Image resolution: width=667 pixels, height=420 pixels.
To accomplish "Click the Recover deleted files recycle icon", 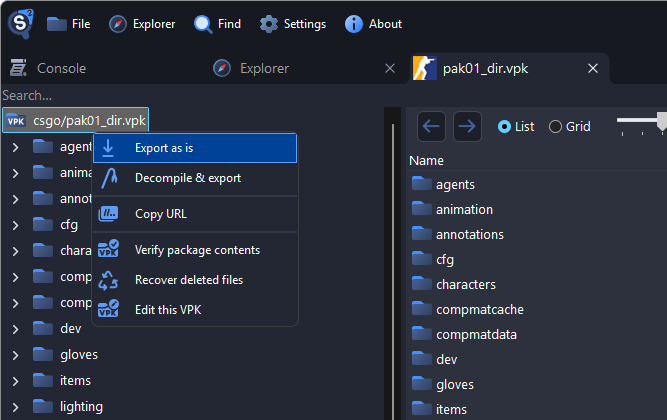I will point(108,280).
